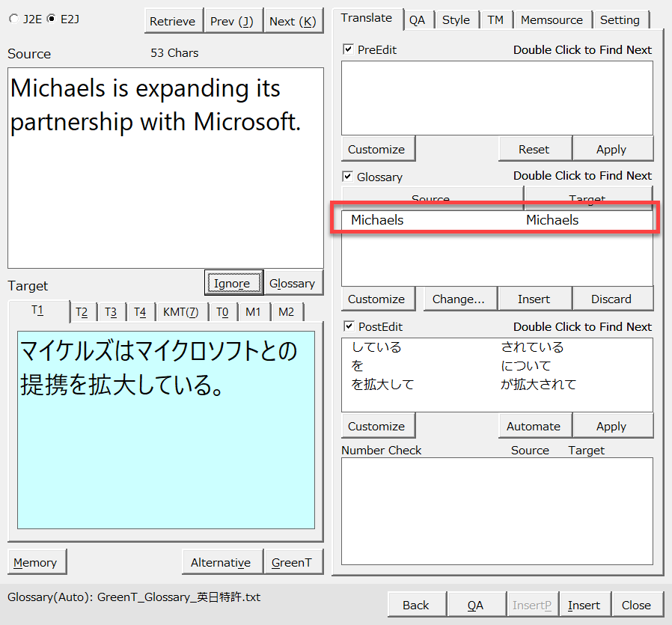672x625 pixels.
Task: Click the Retrieve button
Action: coord(172,21)
